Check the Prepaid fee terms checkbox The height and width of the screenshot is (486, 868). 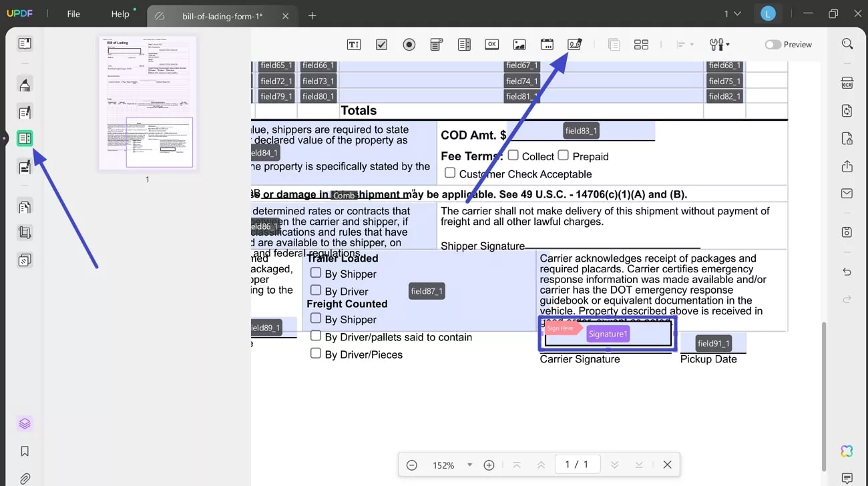(x=564, y=155)
